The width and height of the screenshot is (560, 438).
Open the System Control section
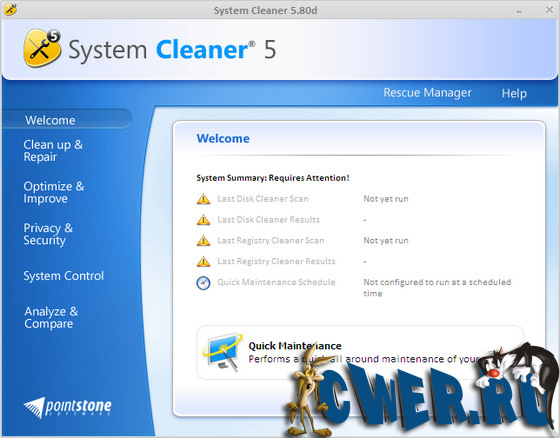[64, 276]
